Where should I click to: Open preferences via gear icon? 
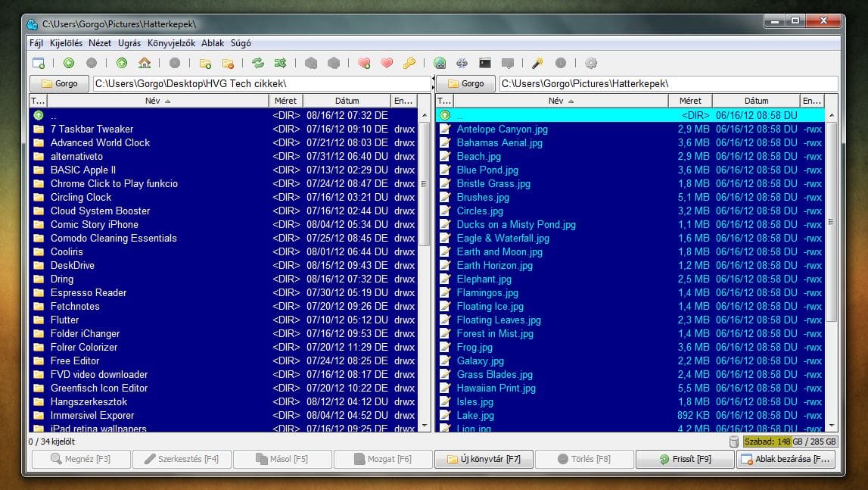click(591, 63)
